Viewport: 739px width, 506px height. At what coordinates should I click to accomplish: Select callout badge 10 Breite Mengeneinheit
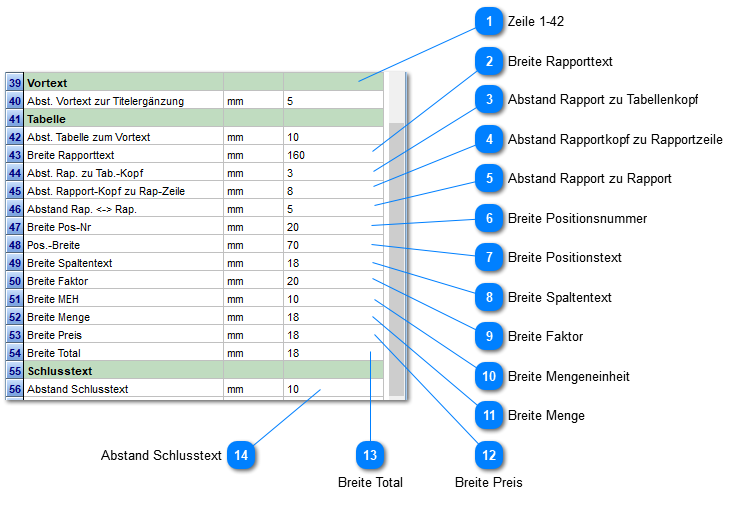pyautogui.click(x=489, y=376)
